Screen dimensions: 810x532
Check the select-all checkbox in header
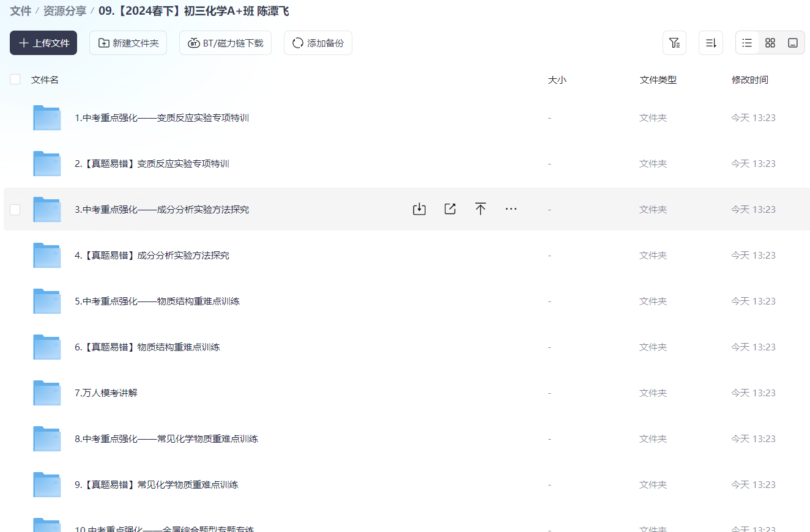pyautogui.click(x=15, y=79)
